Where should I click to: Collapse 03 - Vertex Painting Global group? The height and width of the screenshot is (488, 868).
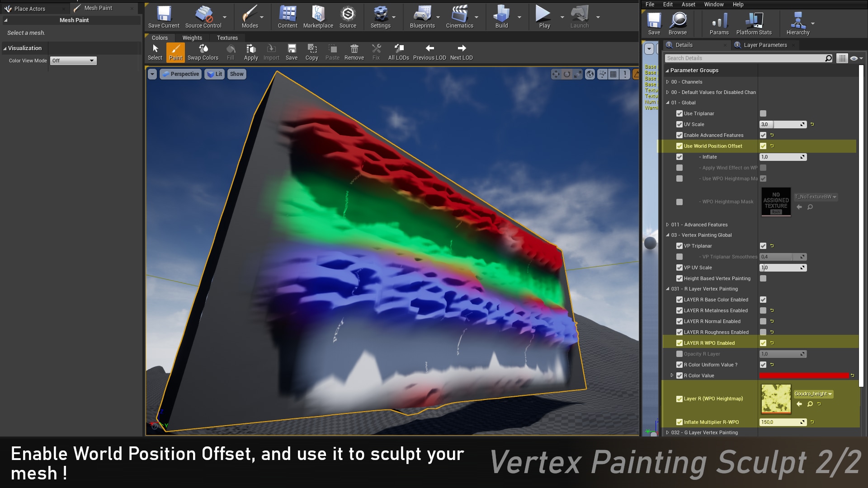point(667,235)
